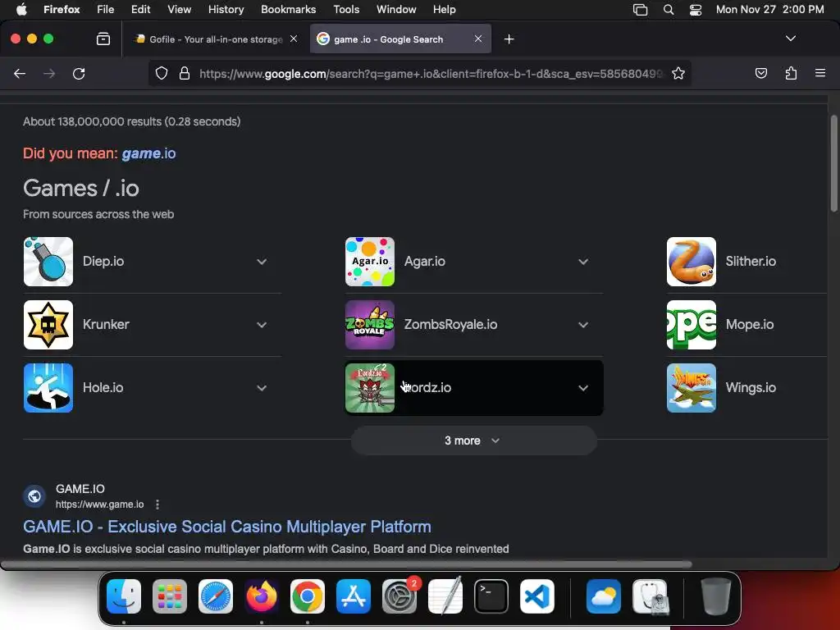The height and width of the screenshot is (630, 840).
Task: Open the Extensions puzzle icon
Action: tap(791, 73)
